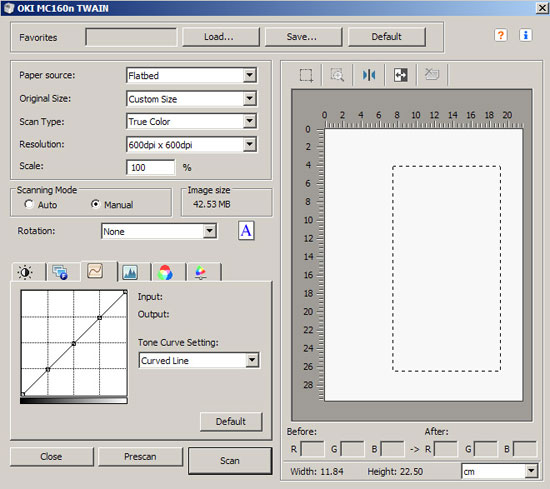Open the Tone Curve Setting dropdown
The width and height of the screenshot is (550, 489).
tap(252, 360)
